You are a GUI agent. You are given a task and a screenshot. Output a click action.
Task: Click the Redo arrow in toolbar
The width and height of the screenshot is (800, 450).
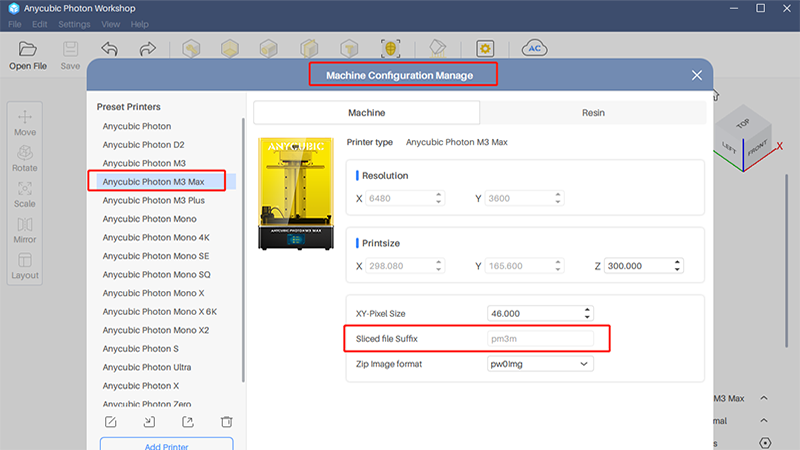pyautogui.click(x=147, y=49)
